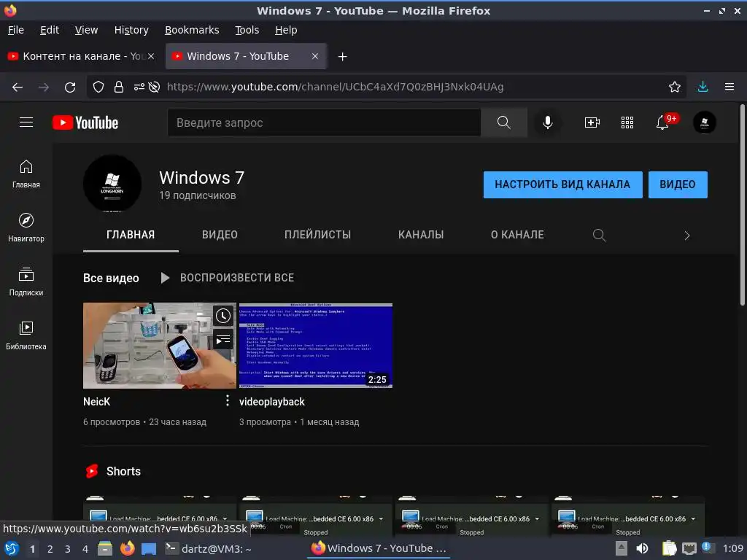Open the Tools menu
This screenshot has width=747, height=560.
tap(247, 30)
